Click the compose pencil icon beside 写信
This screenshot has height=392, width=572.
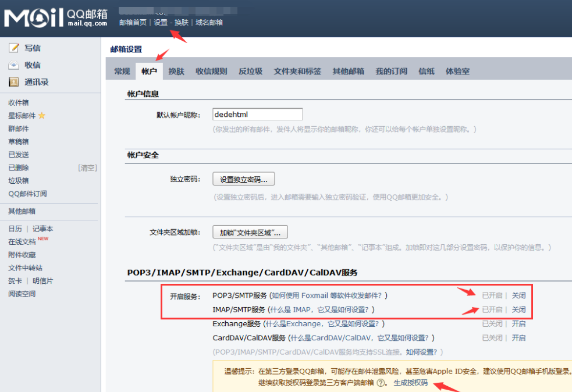[13, 48]
